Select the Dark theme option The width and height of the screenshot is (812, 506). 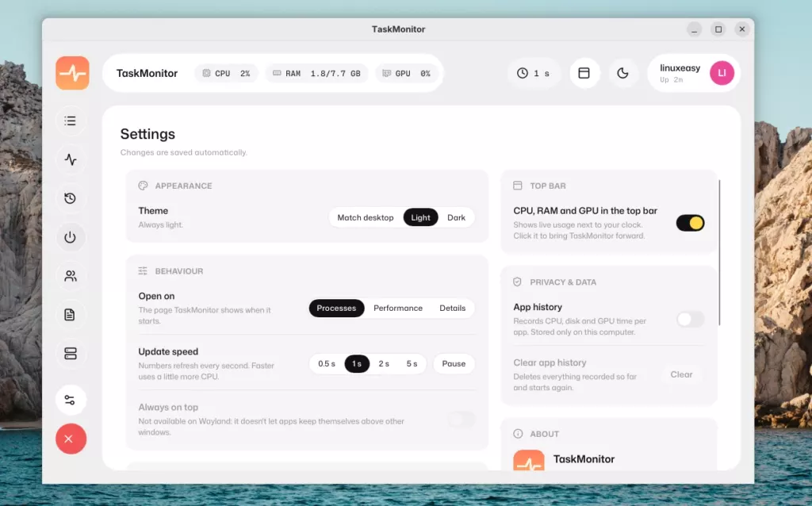456,217
